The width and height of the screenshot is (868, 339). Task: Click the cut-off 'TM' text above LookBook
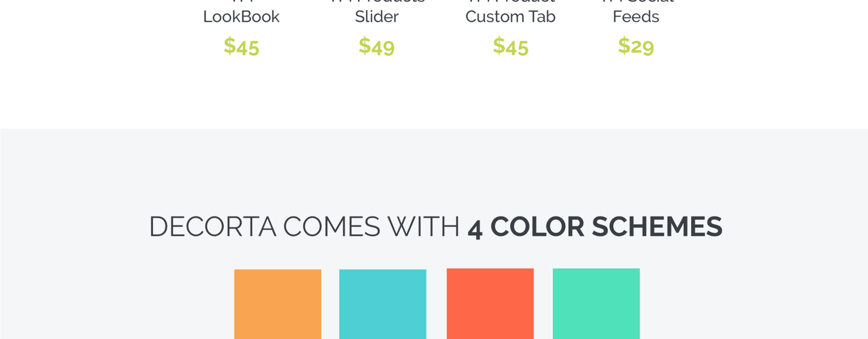tap(241, 2)
